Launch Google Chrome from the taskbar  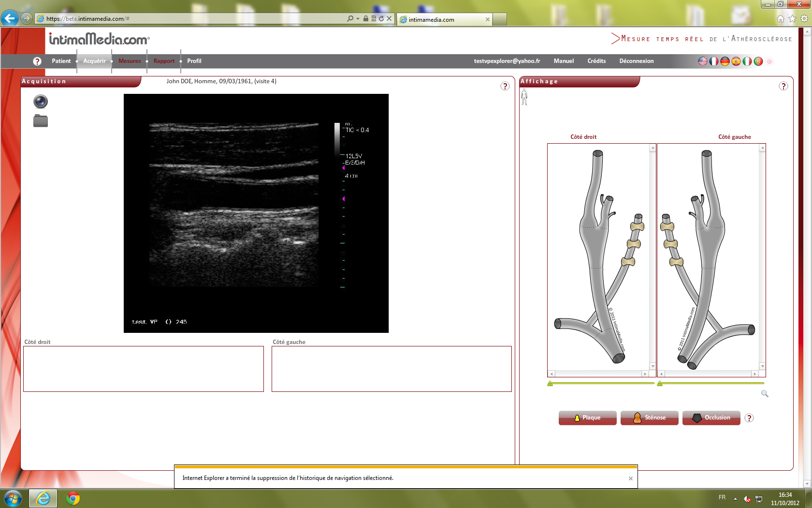[x=73, y=498]
